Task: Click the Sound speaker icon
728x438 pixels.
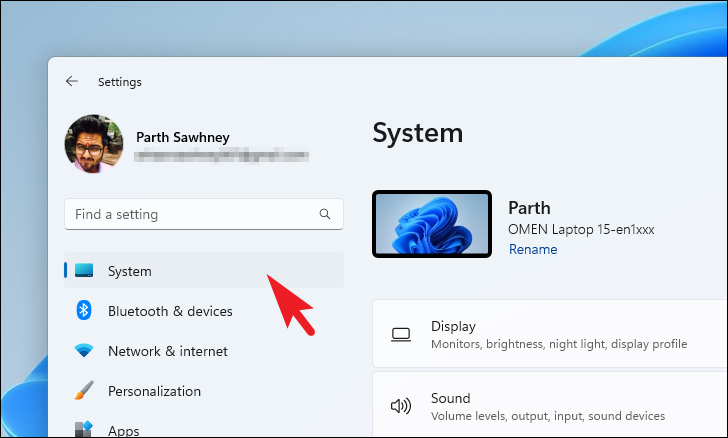Action: pyautogui.click(x=401, y=406)
